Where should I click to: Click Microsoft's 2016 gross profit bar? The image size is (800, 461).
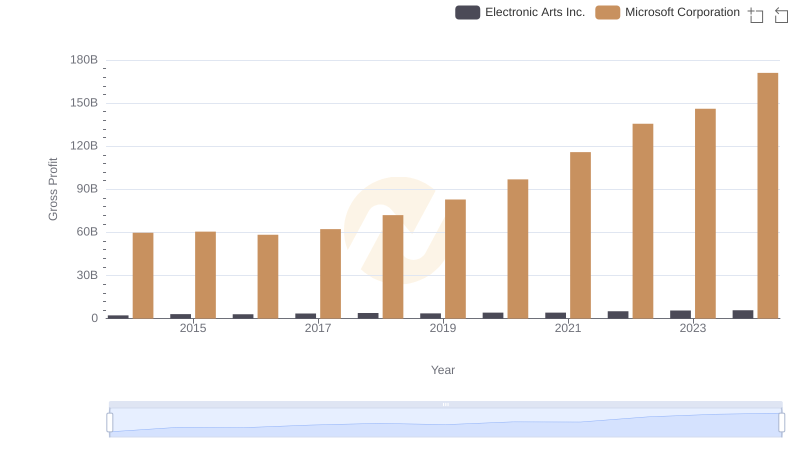coord(268,277)
